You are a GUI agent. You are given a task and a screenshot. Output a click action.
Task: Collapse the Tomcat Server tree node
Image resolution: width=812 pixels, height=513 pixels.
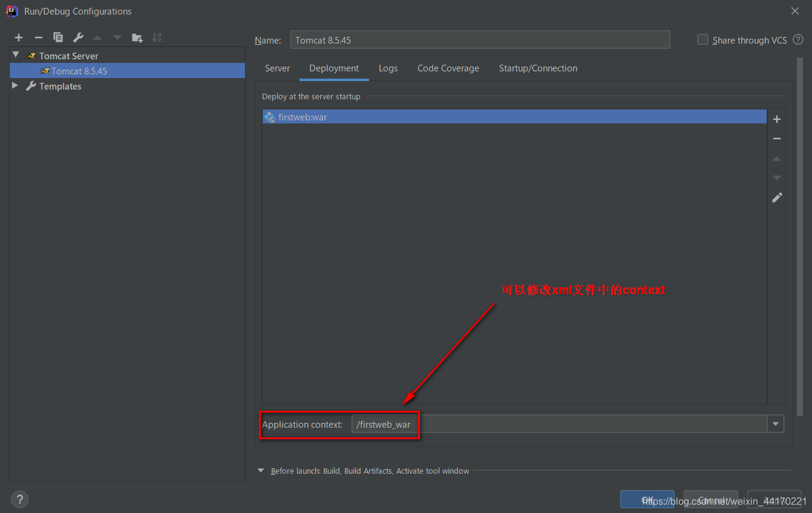(x=16, y=55)
